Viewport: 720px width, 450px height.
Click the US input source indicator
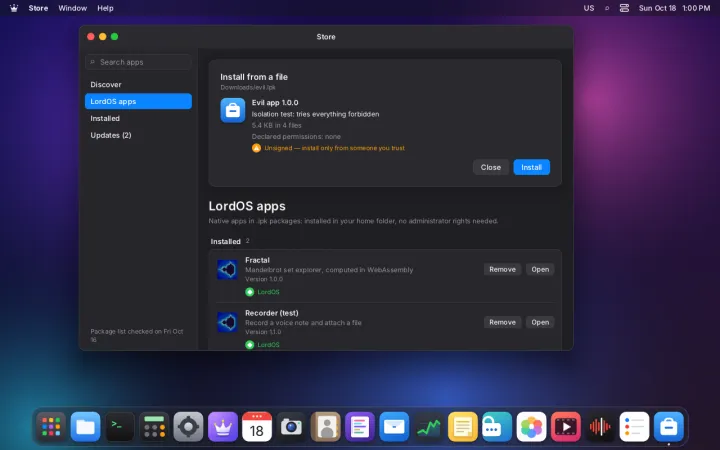(589, 8)
